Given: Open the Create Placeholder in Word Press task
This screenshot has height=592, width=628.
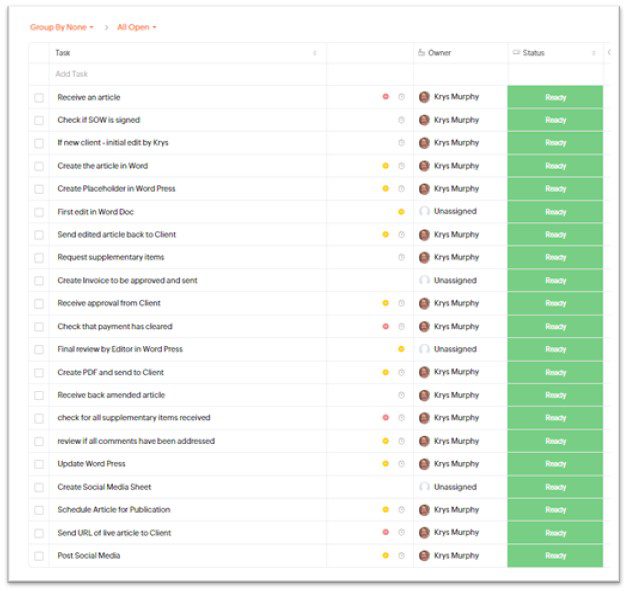Looking at the screenshot, I should [x=116, y=189].
